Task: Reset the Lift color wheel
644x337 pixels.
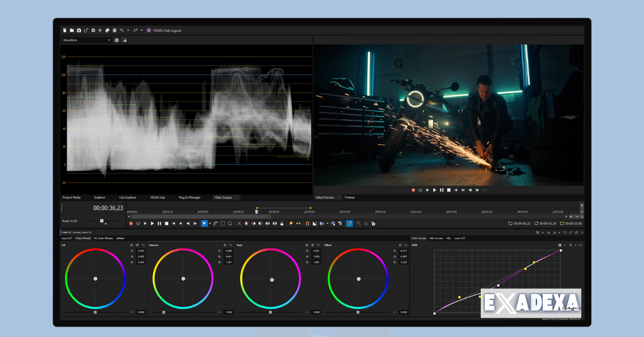Action: tap(143, 245)
